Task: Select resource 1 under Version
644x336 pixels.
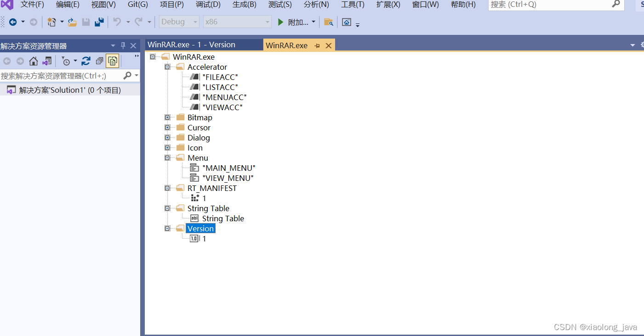Action: (204, 239)
